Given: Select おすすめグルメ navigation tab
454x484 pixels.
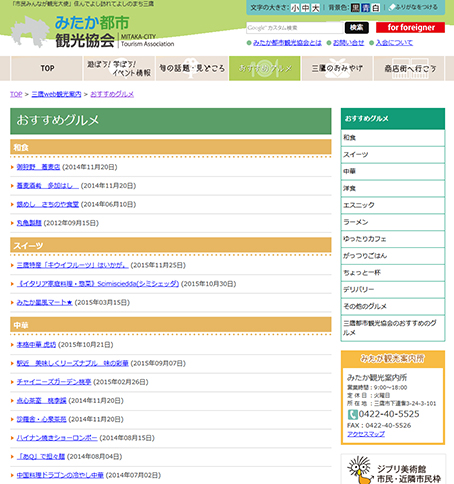Looking at the screenshot, I should tap(265, 68).
